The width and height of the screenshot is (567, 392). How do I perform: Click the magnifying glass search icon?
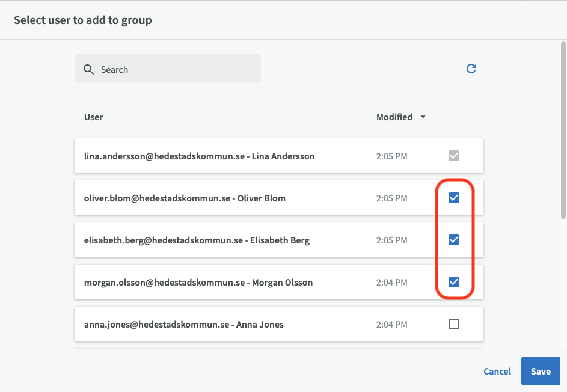click(x=88, y=69)
